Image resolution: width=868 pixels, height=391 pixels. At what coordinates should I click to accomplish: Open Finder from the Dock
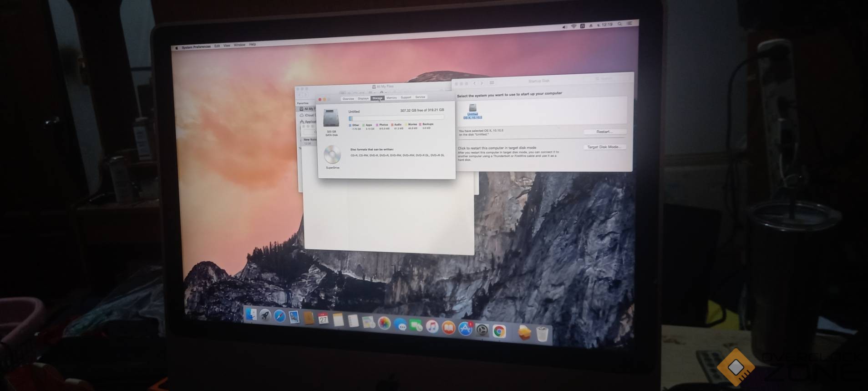coord(251,314)
